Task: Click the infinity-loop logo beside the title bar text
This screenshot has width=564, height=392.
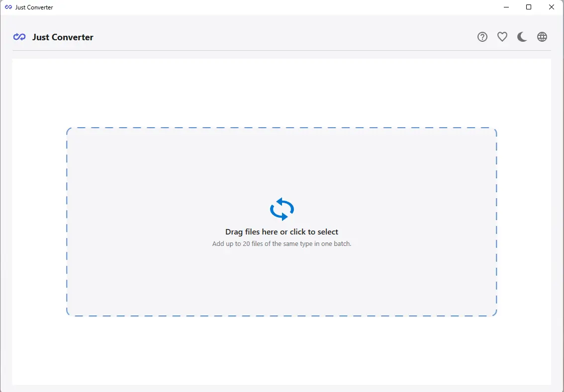Action: (x=19, y=37)
